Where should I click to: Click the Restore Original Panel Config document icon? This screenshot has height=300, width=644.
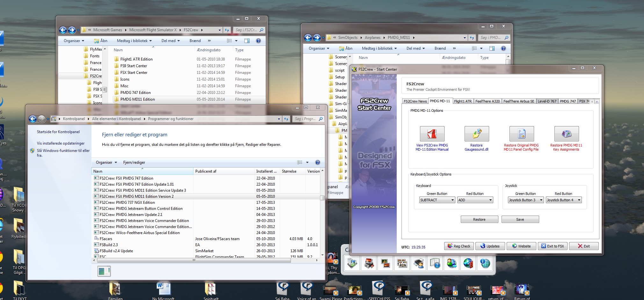tap(521, 134)
